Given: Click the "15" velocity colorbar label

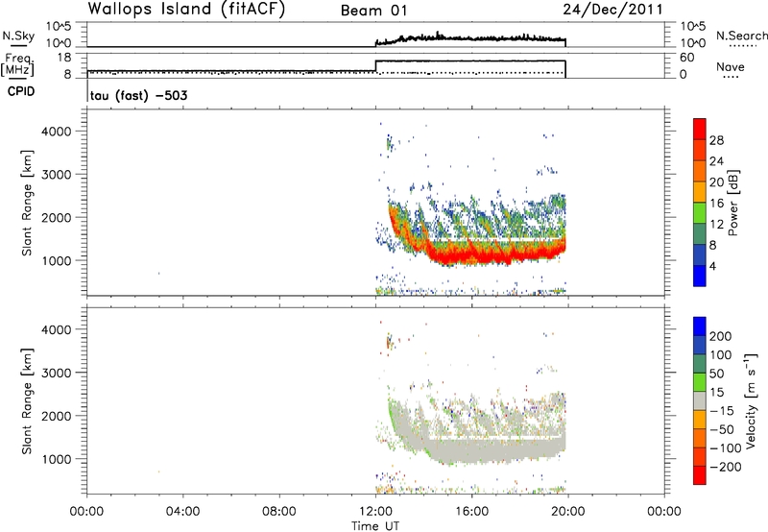Looking at the screenshot, I should pyautogui.click(x=716, y=392).
